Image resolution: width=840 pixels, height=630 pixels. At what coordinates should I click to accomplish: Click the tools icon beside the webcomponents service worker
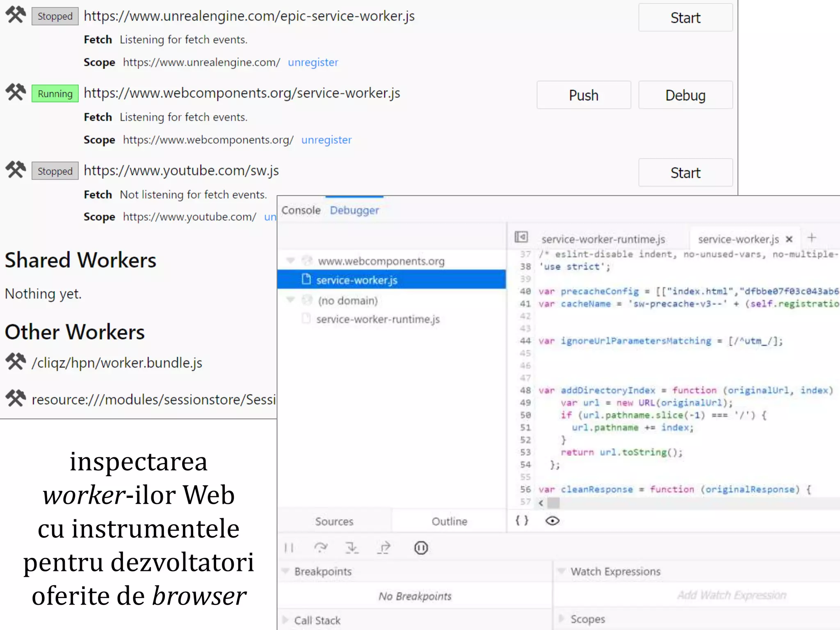click(16, 93)
